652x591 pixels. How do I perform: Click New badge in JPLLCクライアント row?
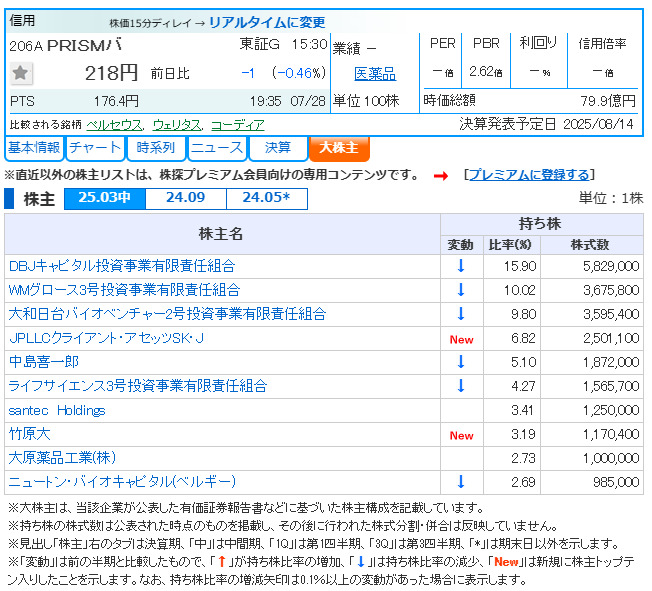(x=462, y=340)
